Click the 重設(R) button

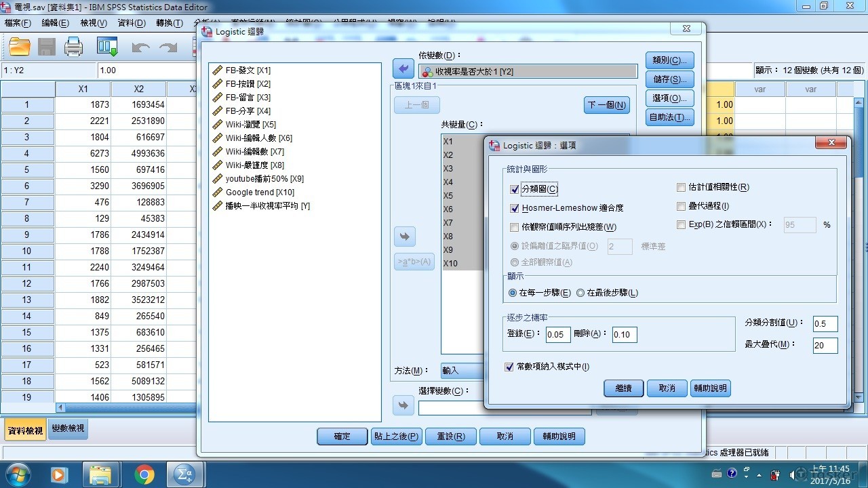coord(451,436)
